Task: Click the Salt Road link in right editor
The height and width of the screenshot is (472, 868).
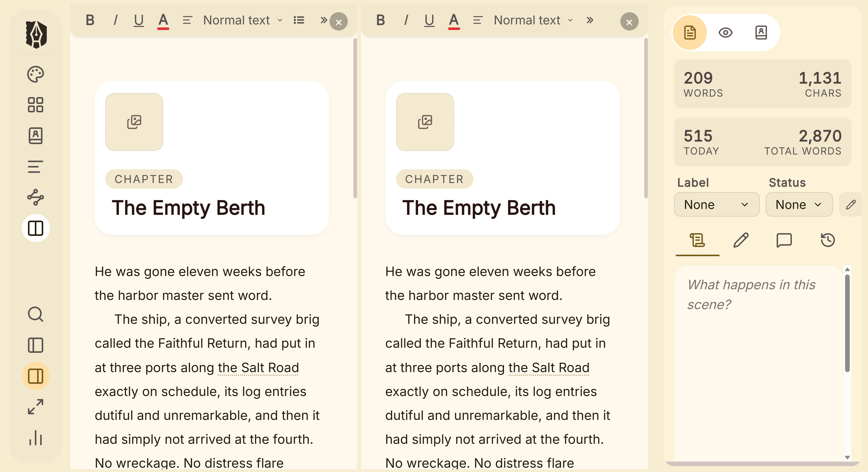Action: [x=549, y=367]
